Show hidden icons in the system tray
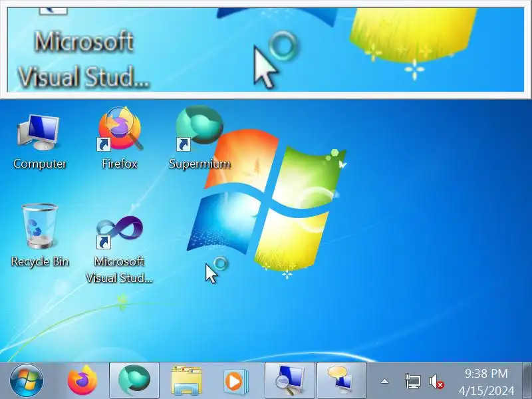The height and width of the screenshot is (399, 532). pos(384,381)
